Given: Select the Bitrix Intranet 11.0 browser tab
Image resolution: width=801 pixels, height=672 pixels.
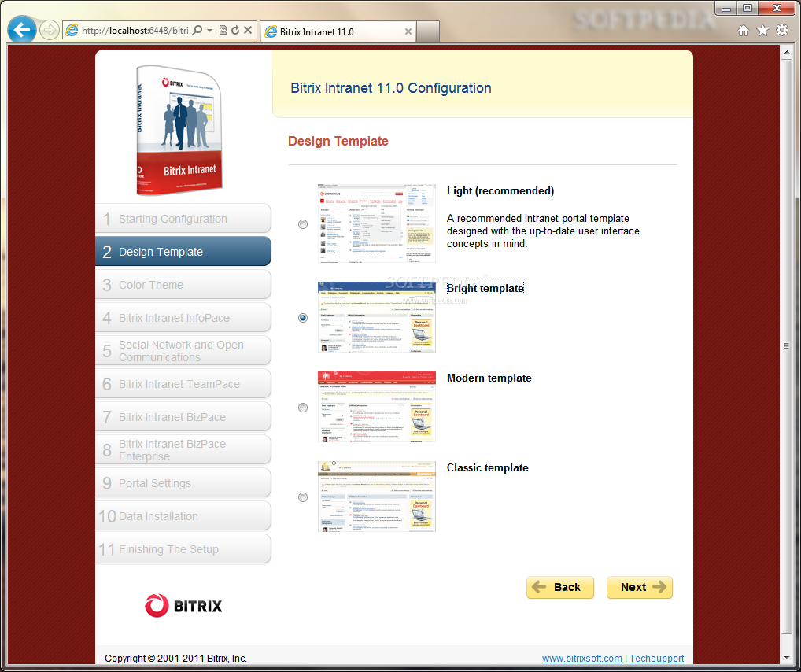Looking at the screenshot, I should tap(338, 31).
